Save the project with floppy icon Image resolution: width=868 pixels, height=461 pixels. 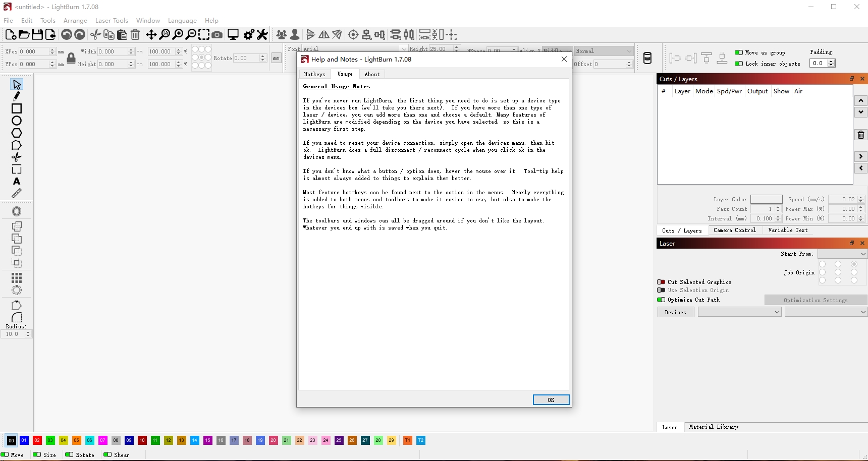point(37,34)
